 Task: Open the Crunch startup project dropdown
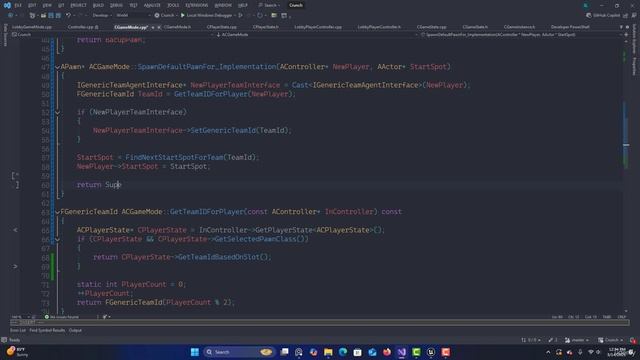tap(166, 16)
